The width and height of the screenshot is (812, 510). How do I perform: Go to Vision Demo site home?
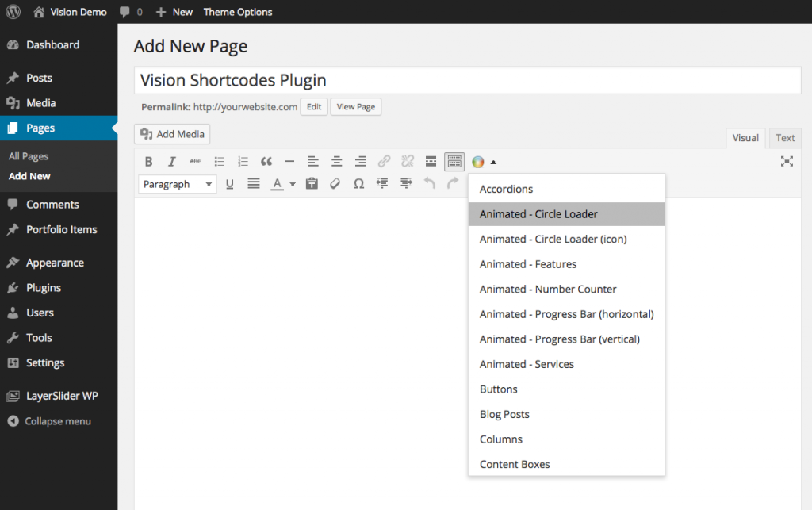click(x=70, y=12)
